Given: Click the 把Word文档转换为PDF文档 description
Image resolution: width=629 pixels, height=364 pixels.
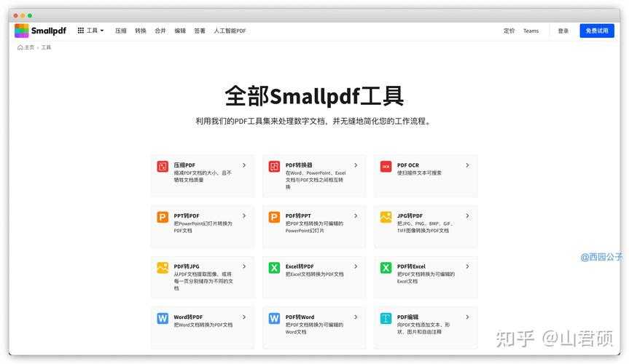Looking at the screenshot, I should (203, 325).
